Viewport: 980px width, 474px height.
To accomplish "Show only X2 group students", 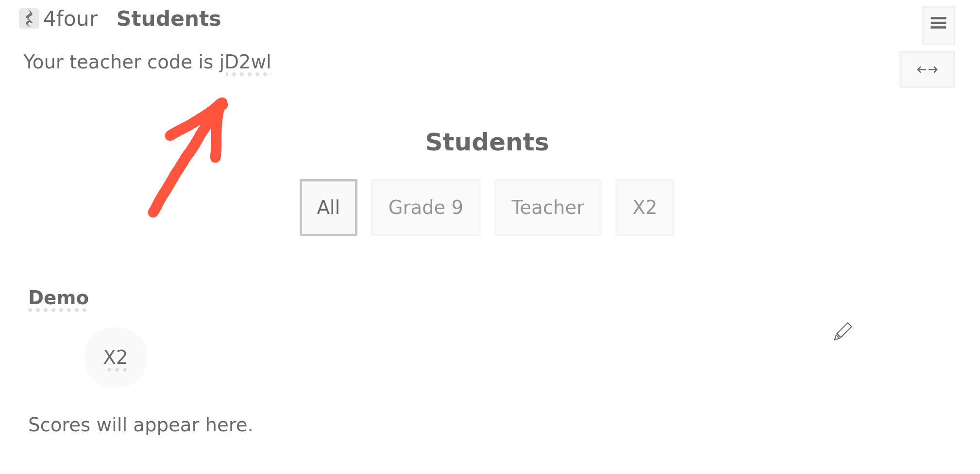I will pyautogui.click(x=644, y=208).
